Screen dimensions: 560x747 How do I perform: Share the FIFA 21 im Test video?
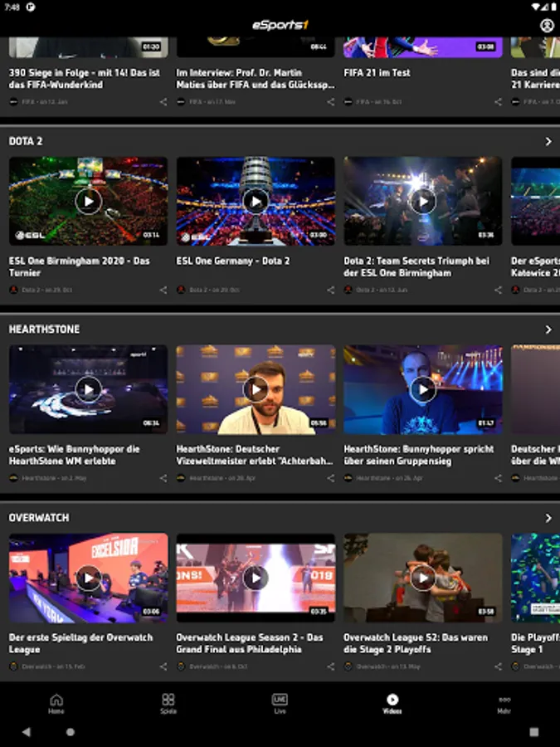(498, 102)
